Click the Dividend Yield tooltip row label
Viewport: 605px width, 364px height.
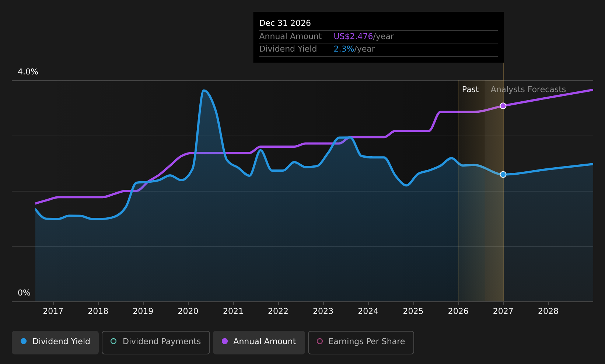[288, 49]
